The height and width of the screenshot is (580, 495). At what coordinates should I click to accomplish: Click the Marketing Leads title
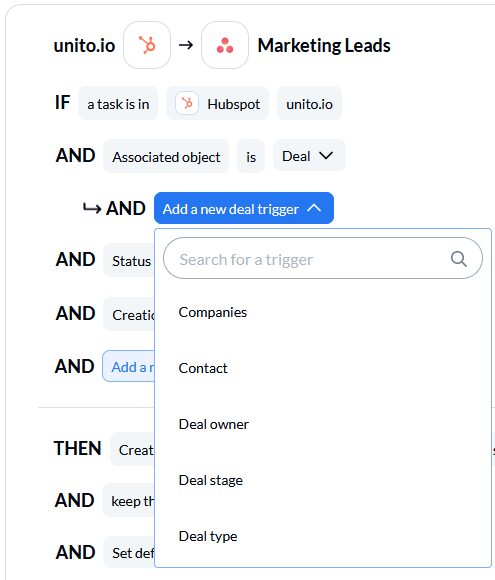pos(324,45)
